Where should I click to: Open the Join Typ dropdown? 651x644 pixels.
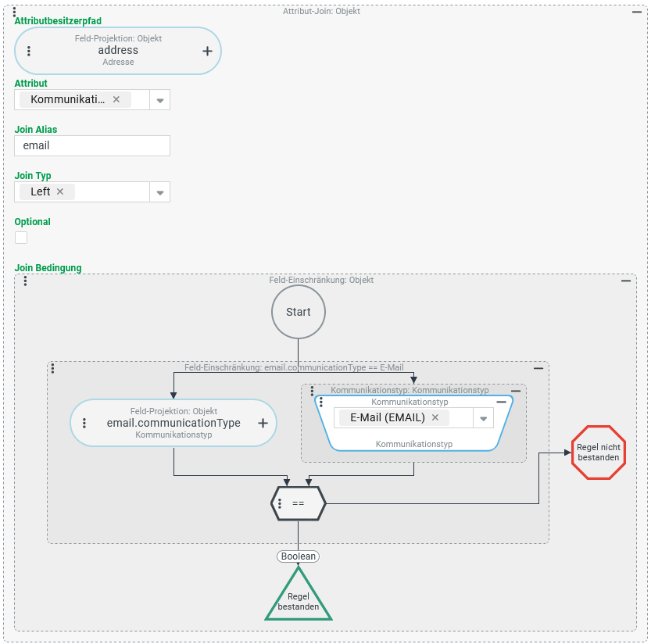159,192
